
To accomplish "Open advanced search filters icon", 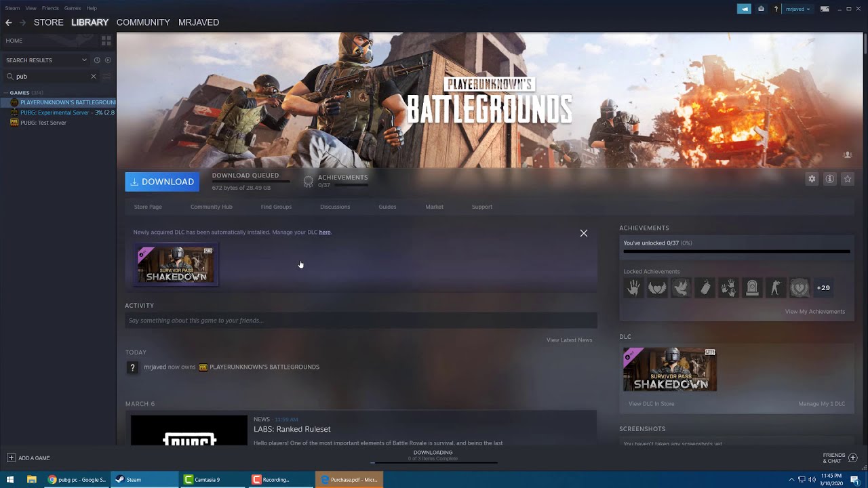I will coord(106,77).
